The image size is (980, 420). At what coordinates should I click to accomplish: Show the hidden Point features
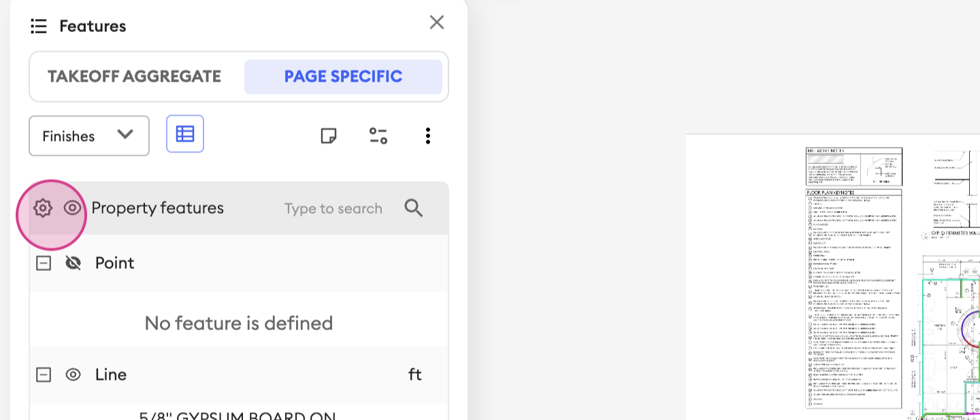pos(73,263)
